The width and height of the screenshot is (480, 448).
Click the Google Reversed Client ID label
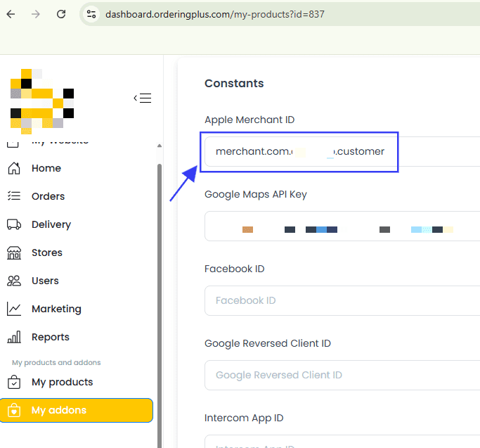tap(268, 343)
